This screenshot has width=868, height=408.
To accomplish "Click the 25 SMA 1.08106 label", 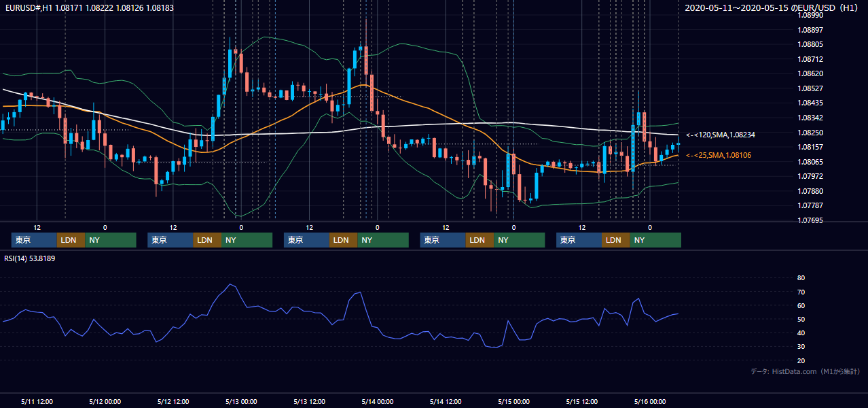I will tap(719, 156).
